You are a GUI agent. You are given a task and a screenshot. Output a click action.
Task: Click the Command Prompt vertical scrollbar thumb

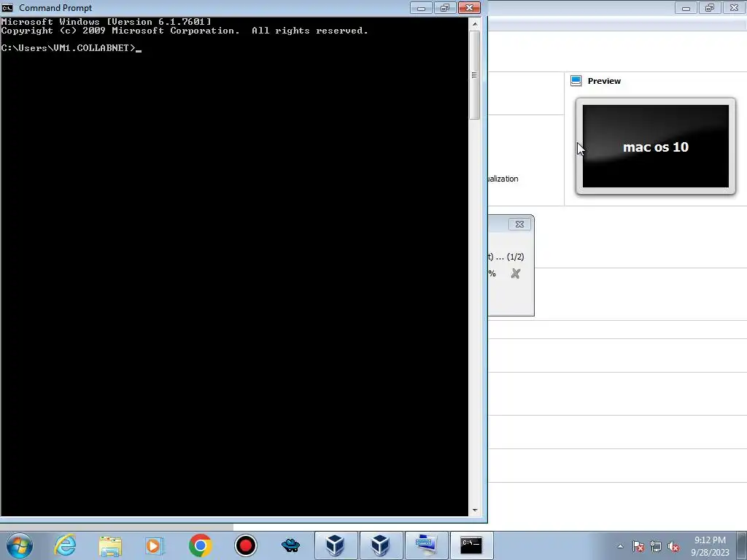pos(474,75)
